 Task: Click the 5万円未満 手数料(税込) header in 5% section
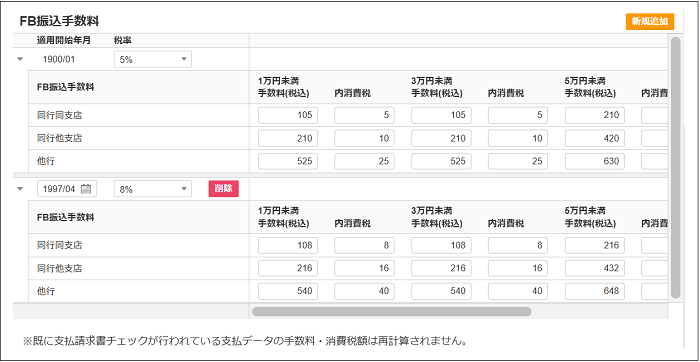click(590, 87)
